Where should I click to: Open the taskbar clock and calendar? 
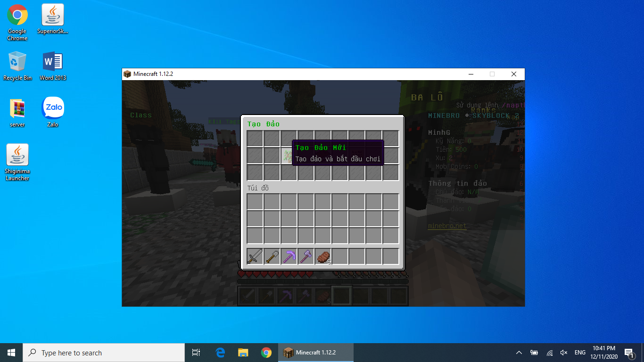[603, 353]
